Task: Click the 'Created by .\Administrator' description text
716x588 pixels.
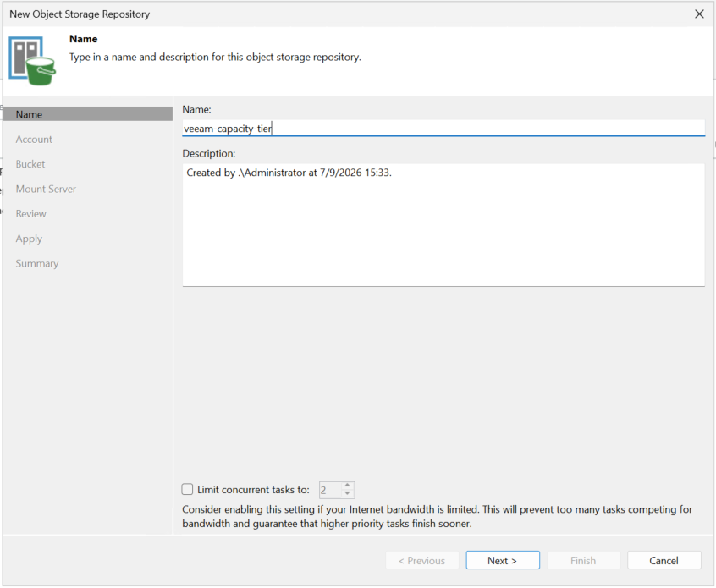Action: coord(289,173)
